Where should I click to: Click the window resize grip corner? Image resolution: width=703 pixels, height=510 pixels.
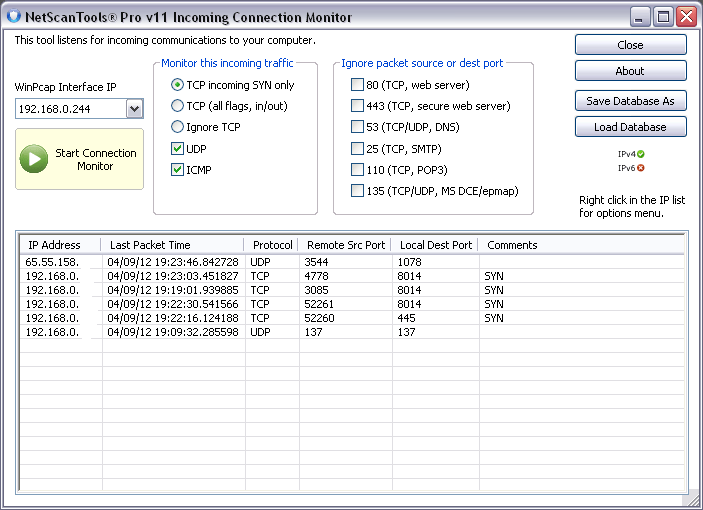coord(692,500)
